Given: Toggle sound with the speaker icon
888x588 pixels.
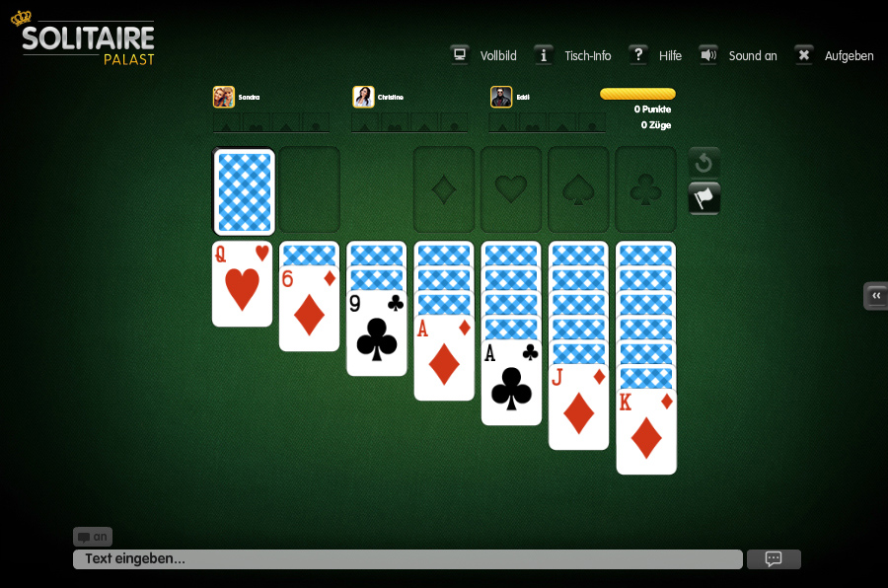Looking at the screenshot, I should [x=707, y=55].
